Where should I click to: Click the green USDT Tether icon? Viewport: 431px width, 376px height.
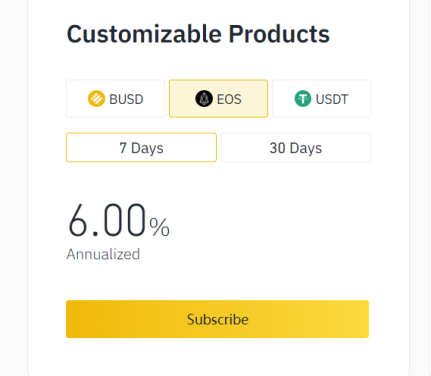pos(303,99)
